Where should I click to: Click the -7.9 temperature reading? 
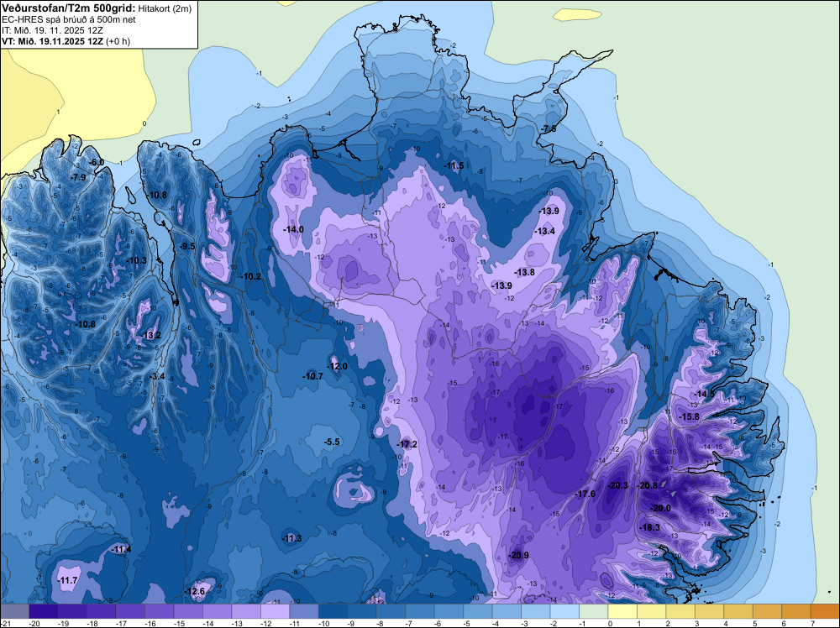click(78, 177)
